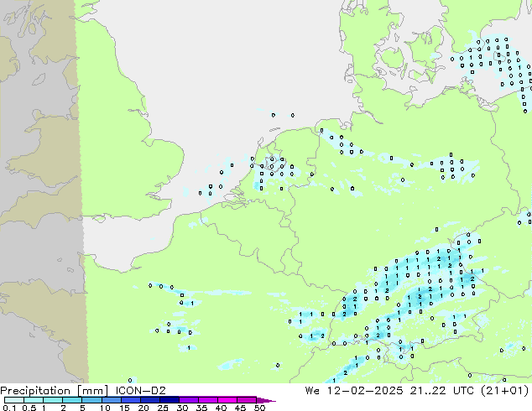Pick the 15–20 mm legend color swatch
The height and width of the screenshot is (411, 532).
pyautogui.click(x=130, y=400)
